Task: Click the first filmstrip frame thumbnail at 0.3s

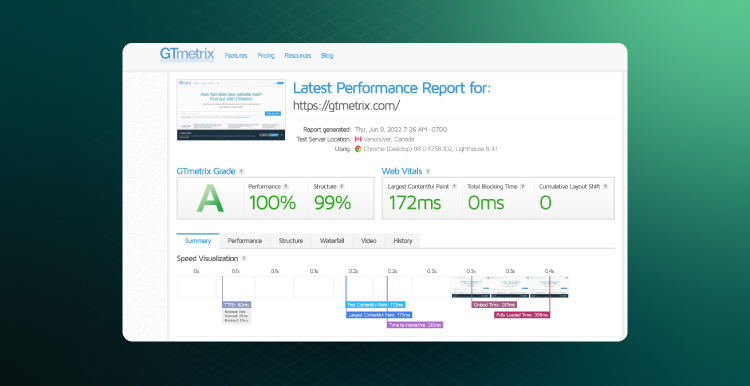Action: [470, 287]
